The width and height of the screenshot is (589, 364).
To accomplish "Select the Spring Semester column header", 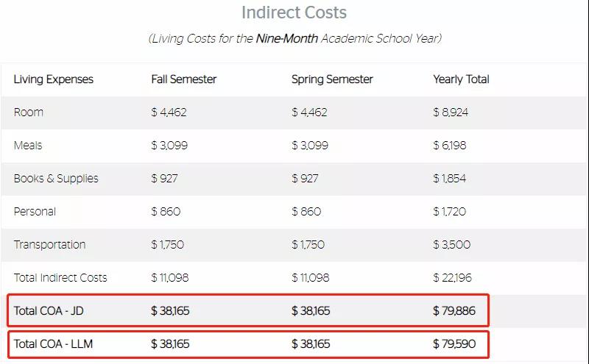I will tap(332, 79).
